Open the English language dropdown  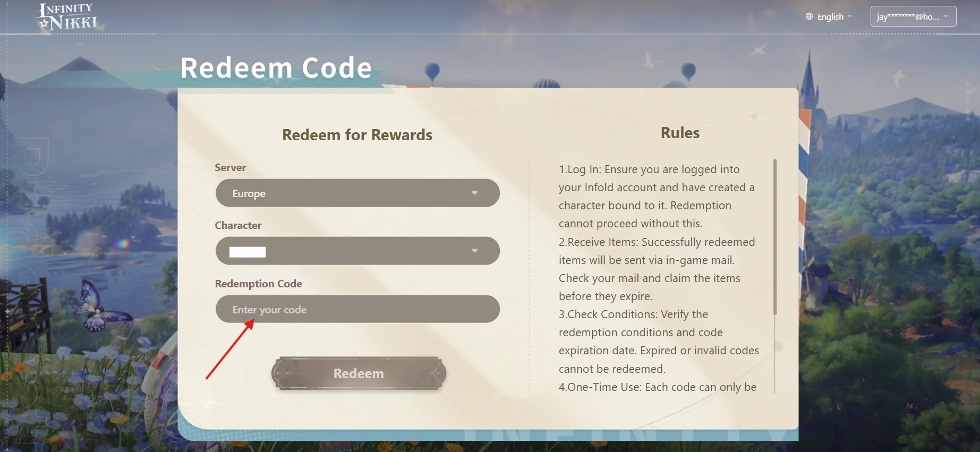pyautogui.click(x=829, y=16)
